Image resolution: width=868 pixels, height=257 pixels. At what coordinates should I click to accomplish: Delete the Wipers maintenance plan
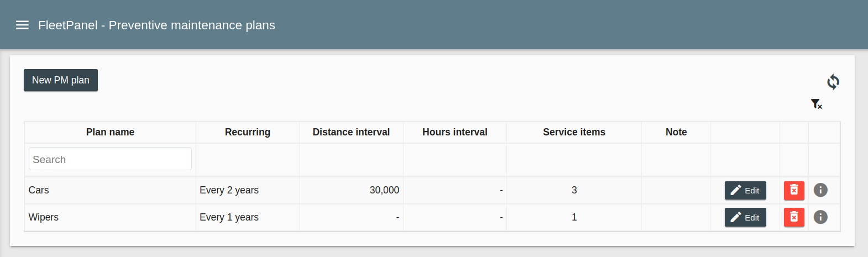click(x=794, y=217)
